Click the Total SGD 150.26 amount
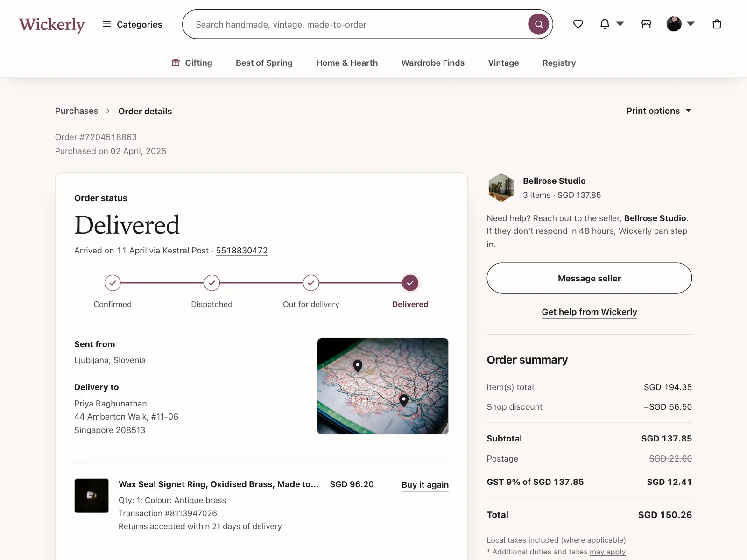Viewport: 747px width, 560px height. 665,515
